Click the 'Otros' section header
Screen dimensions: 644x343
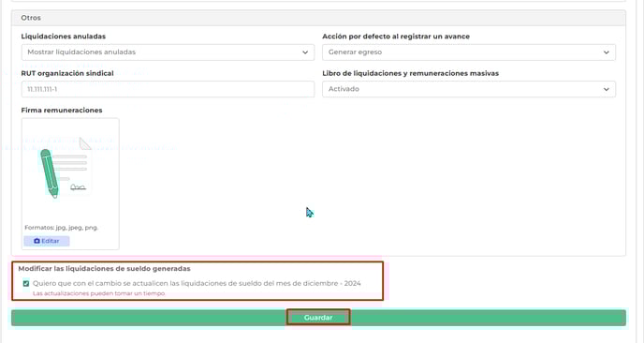tap(318, 18)
